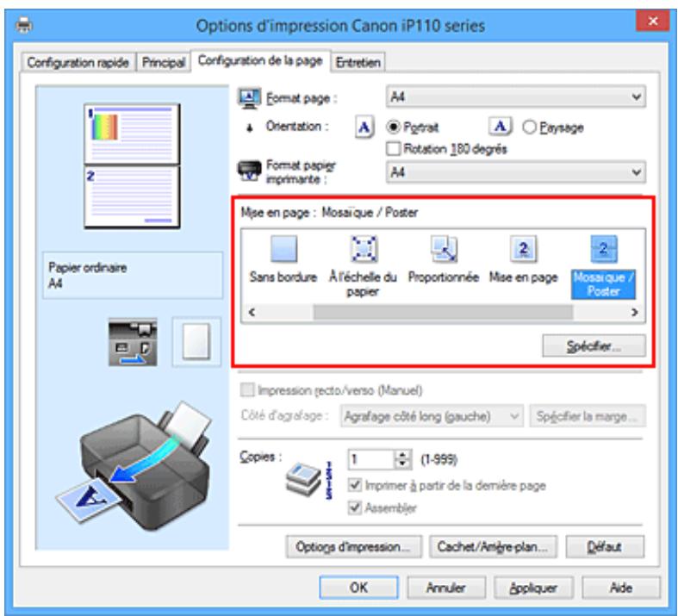This screenshot has height=616, width=678.
Task: Switch to the Configuration rapide tab
Action: [78, 63]
